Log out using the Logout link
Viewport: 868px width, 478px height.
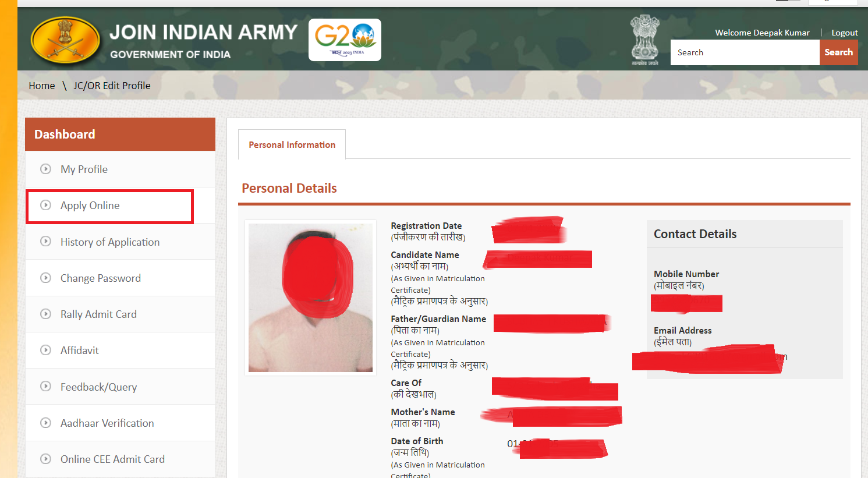[844, 33]
